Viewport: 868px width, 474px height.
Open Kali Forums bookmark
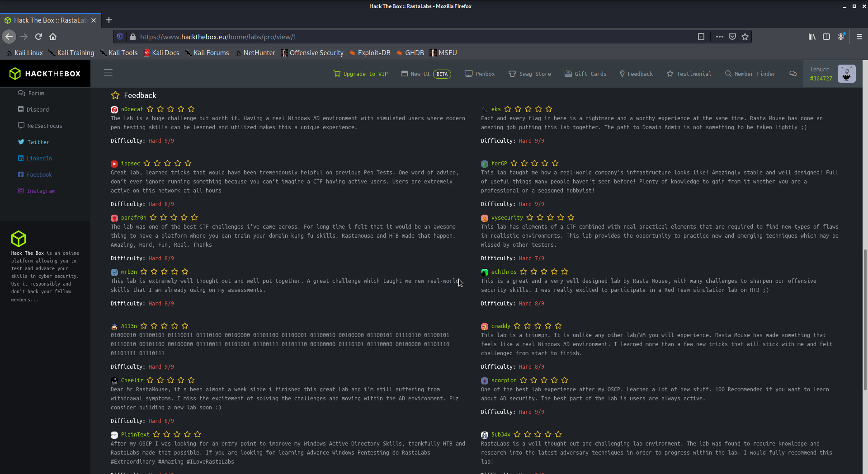click(x=207, y=53)
